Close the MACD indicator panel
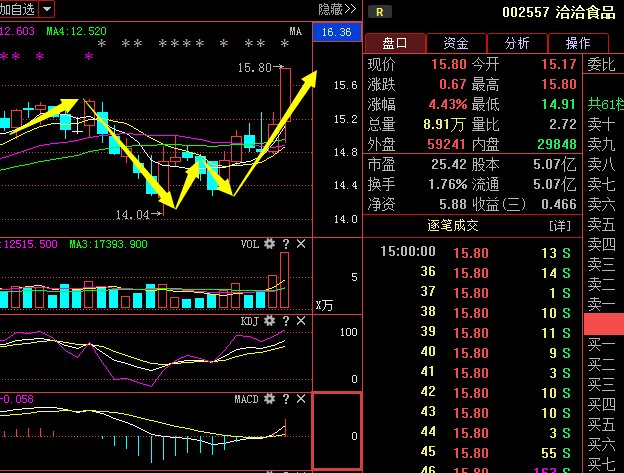The height and width of the screenshot is (473, 624). [301, 399]
